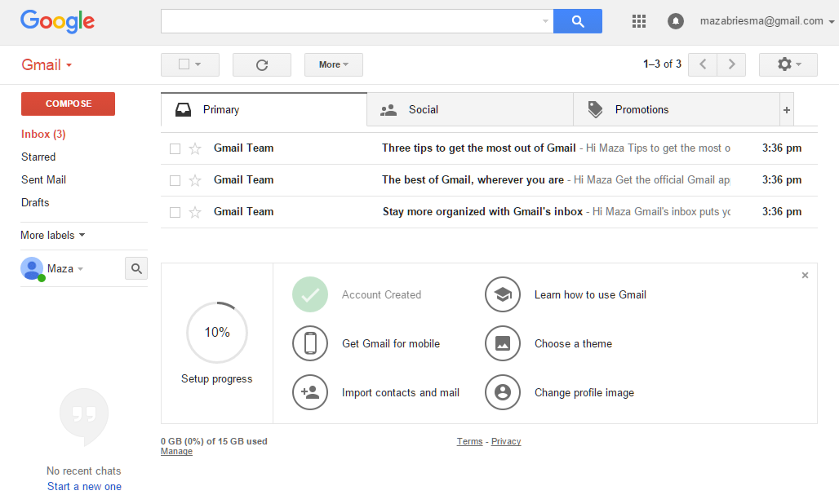Click the refresh inbox icon
839x504 pixels.
tap(262, 65)
